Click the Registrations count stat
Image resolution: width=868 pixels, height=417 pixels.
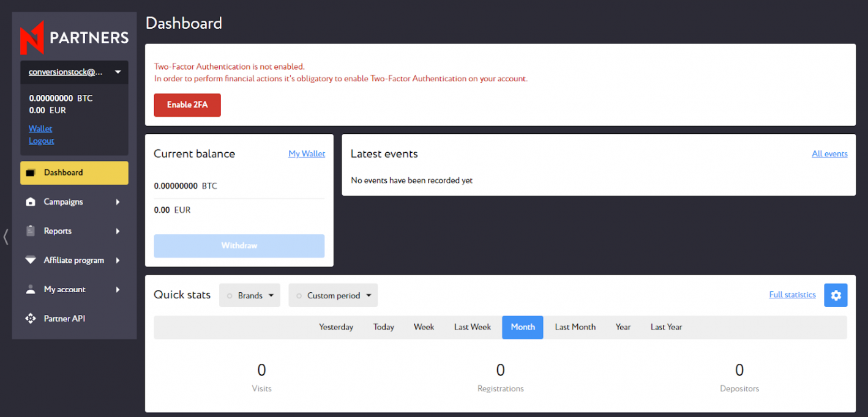click(x=501, y=370)
